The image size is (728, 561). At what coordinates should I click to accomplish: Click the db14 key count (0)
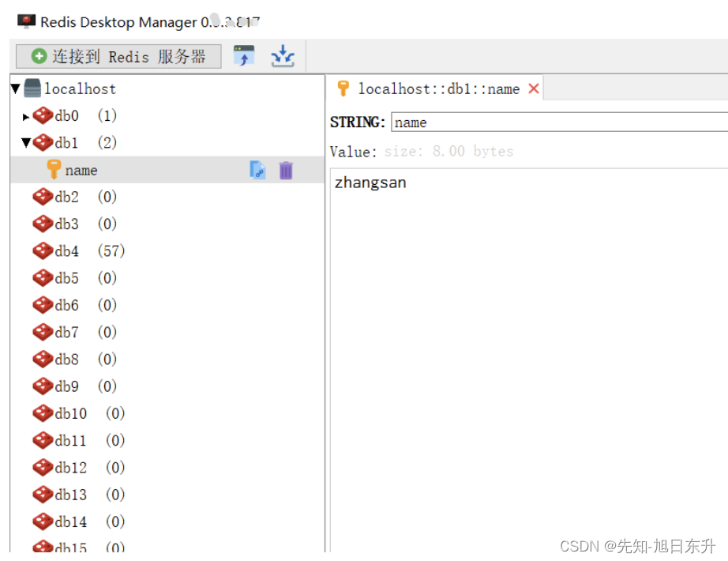point(115,521)
